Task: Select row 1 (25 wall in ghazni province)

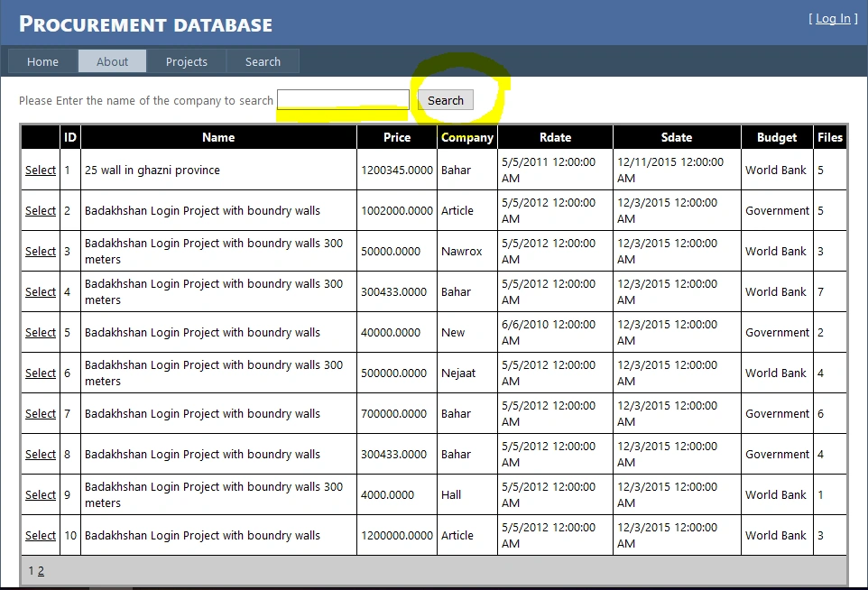Action: [41, 170]
